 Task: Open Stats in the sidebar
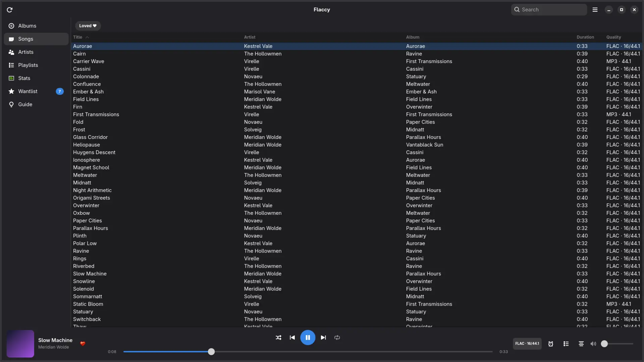[x=36, y=78]
